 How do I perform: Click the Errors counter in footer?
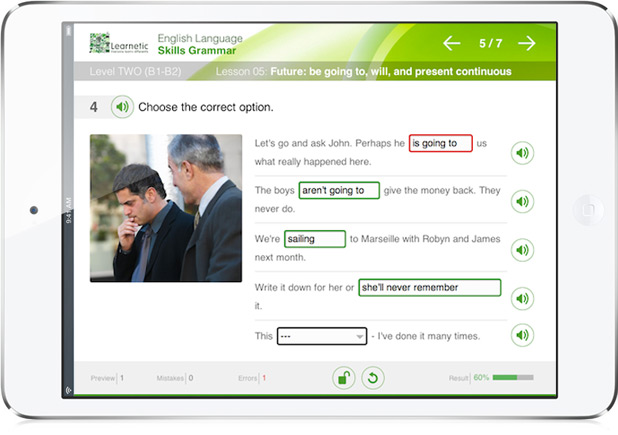252,378
